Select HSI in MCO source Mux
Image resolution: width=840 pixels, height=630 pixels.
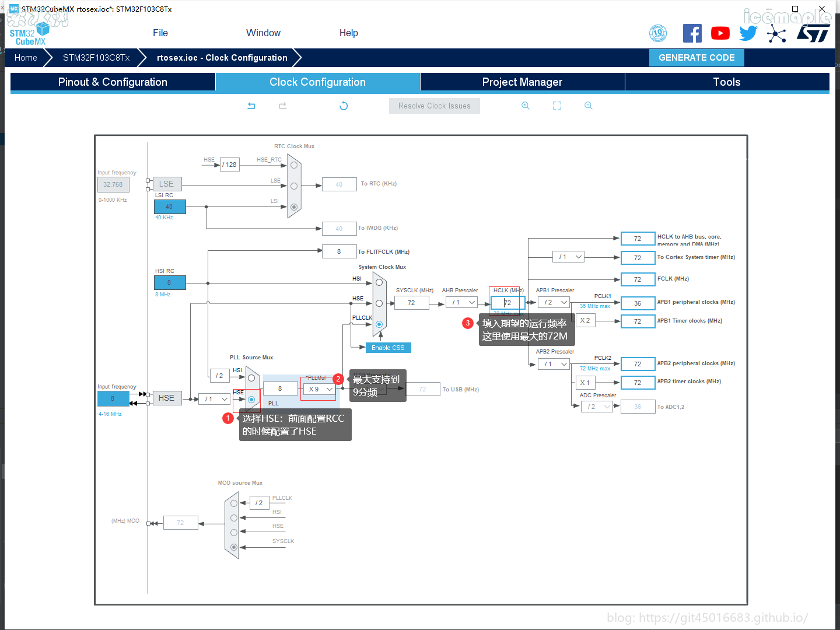click(234, 518)
